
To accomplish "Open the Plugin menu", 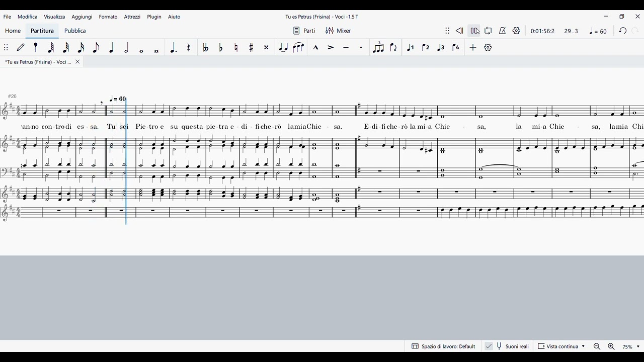I will click(154, 17).
